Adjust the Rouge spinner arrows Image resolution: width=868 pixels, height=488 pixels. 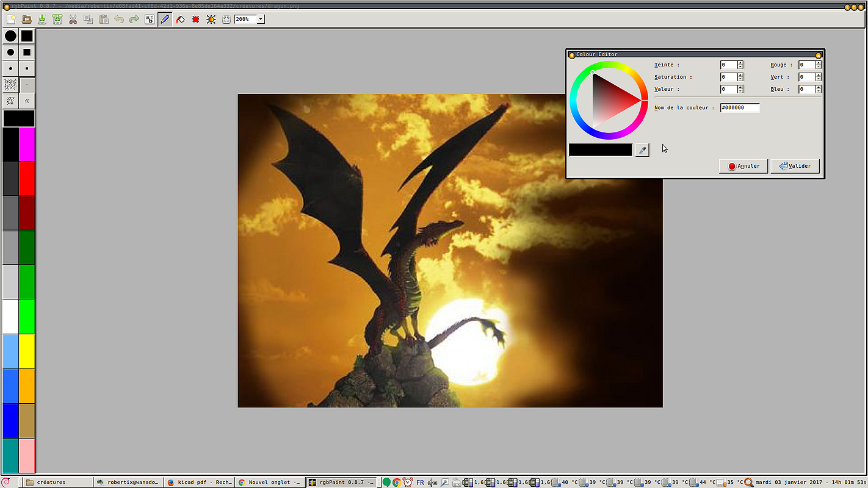(x=819, y=65)
